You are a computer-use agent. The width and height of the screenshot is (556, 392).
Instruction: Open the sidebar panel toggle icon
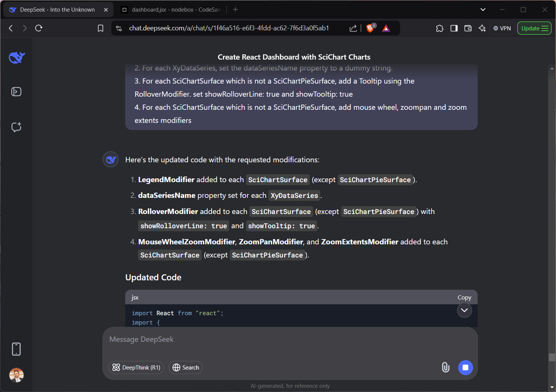pyautogui.click(x=16, y=92)
